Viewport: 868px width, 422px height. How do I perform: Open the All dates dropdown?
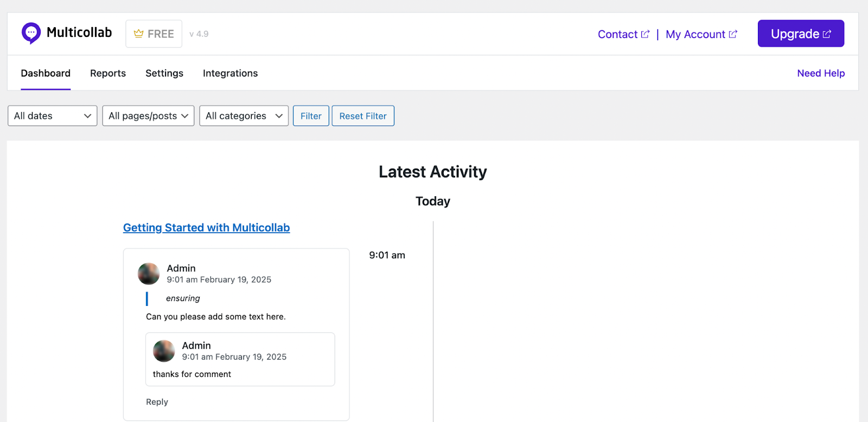point(53,116)
